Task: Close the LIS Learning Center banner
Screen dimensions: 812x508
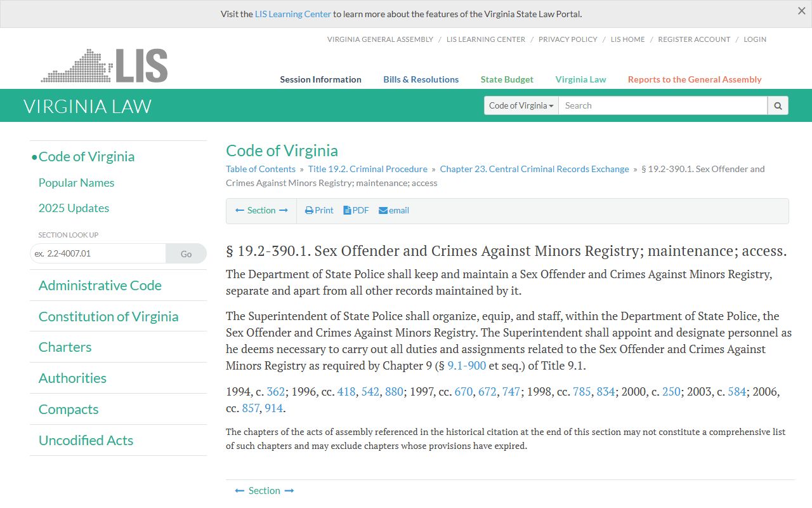Action: click(801, 11)
